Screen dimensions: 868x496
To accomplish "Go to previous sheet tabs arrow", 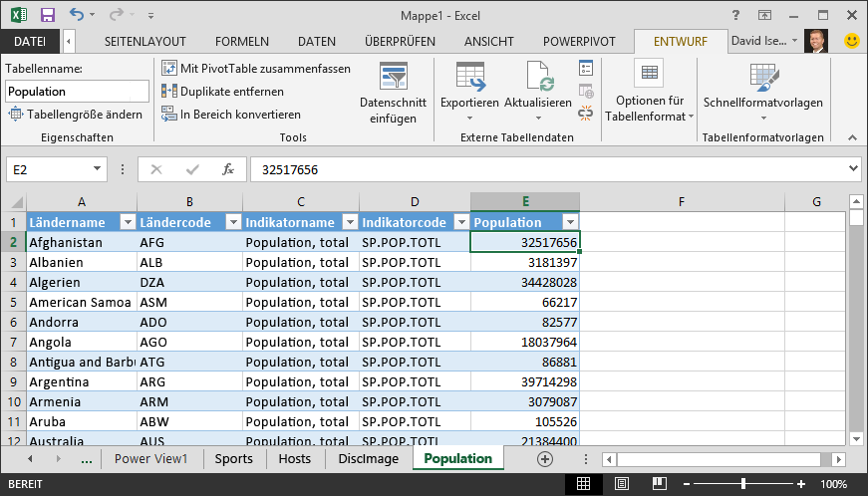I will point(31,459).
